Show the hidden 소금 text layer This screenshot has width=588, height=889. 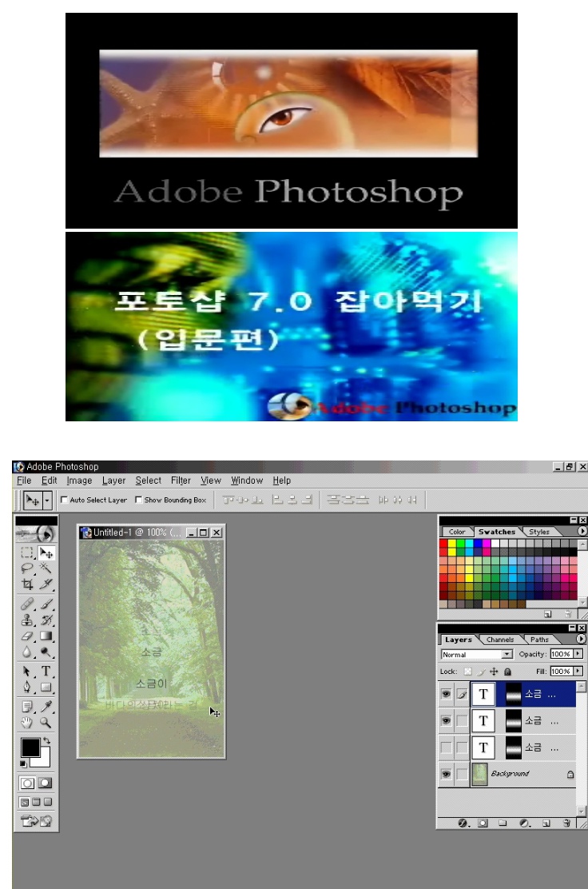446,747
